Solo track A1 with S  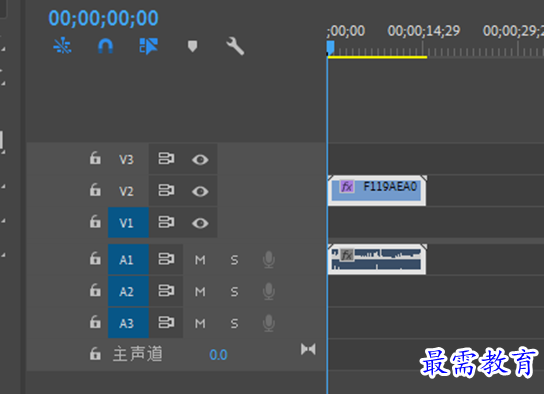[235, 260]
